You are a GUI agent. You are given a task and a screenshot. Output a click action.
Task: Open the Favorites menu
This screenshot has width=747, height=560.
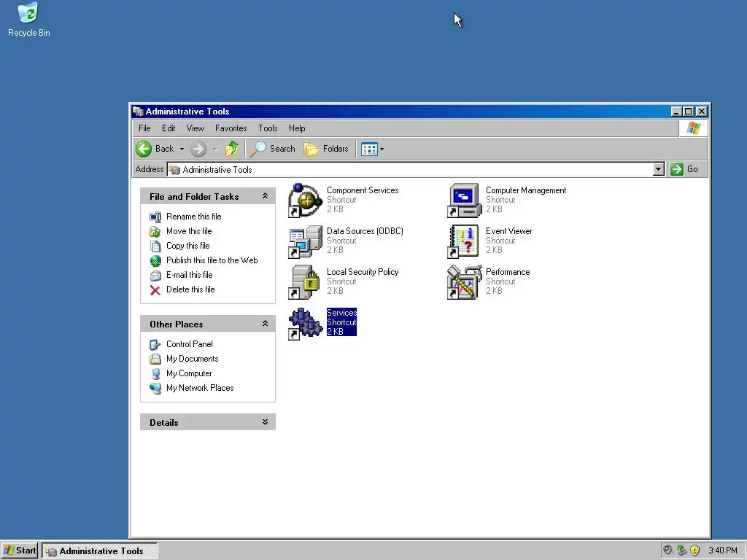(231, 128)
